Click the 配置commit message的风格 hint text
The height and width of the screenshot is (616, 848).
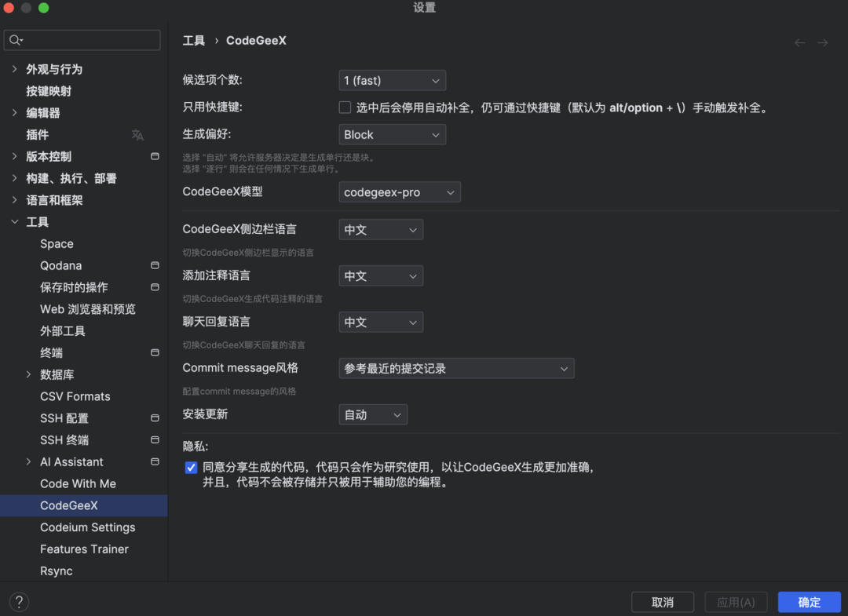pyautogui.click(x=239, y=392)
